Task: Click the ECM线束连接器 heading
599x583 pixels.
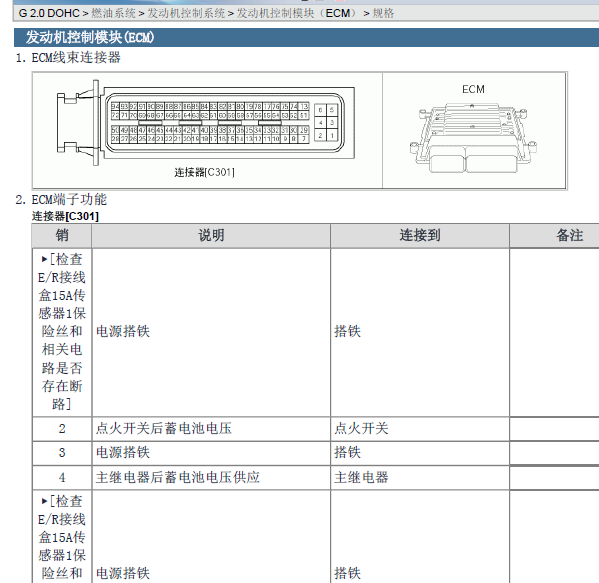Action: [x=76, y=58]
